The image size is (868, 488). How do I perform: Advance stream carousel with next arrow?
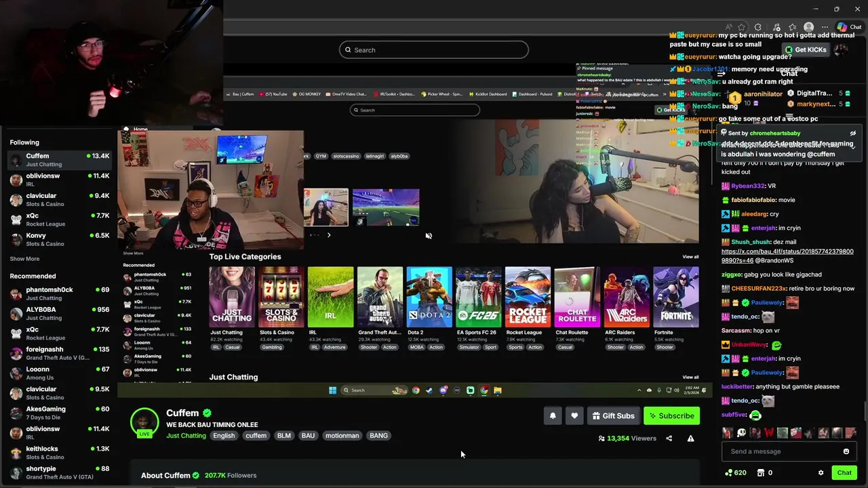(329, 235)
